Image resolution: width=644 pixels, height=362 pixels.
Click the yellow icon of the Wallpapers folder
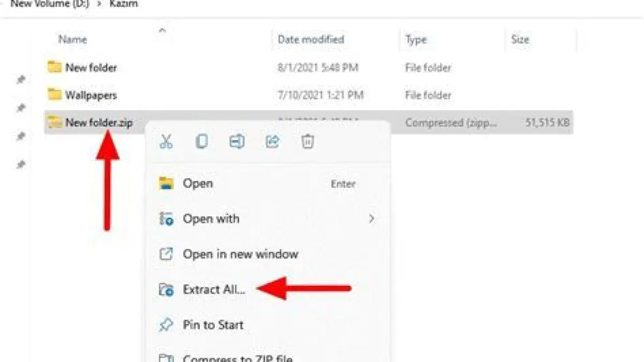coord(54,95)
